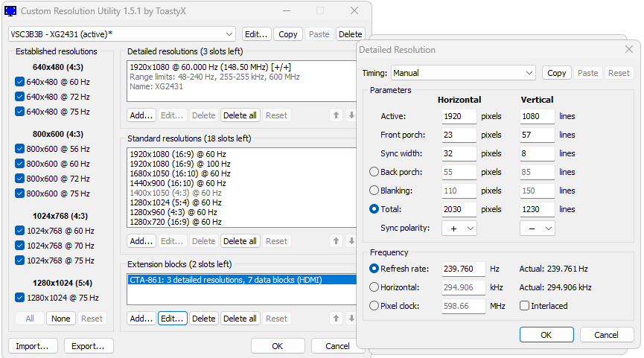
Task: Select the Back porch radio button
Action: click(x=374, y=172)
